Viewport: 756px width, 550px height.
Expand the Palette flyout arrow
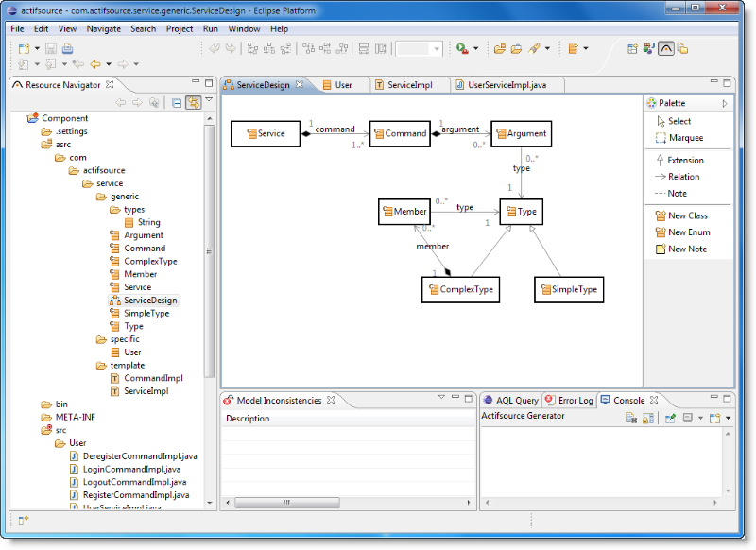click(x=725, y=103)
